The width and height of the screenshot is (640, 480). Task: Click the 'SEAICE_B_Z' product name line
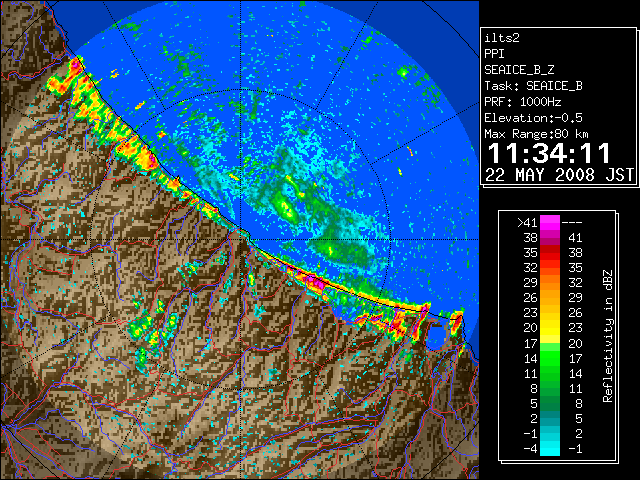point(519,70)
